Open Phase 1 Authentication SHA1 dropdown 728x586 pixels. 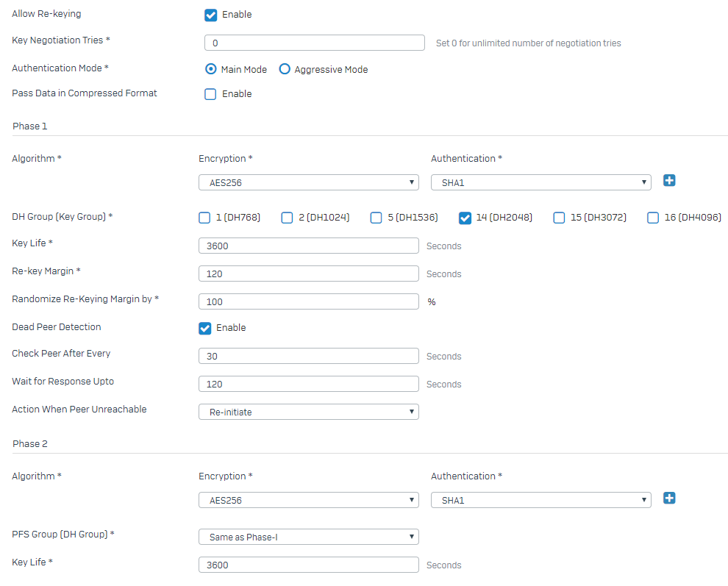(x=541, y=182)
